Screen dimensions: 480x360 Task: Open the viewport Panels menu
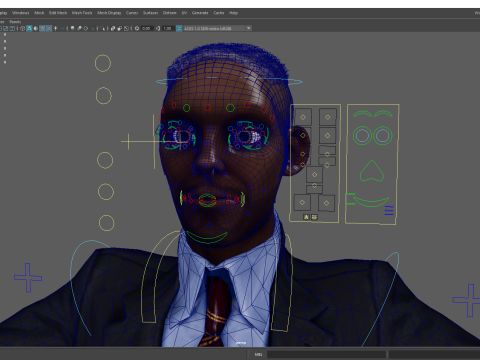(15, 22)
